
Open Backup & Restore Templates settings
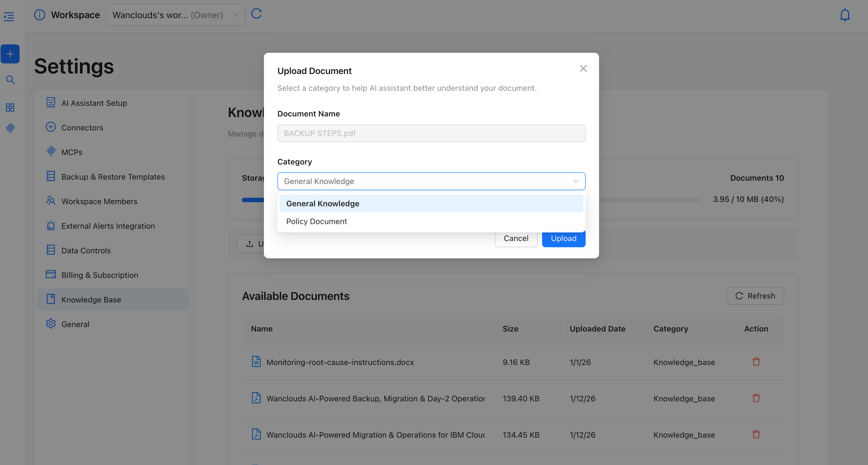[113, 177]
